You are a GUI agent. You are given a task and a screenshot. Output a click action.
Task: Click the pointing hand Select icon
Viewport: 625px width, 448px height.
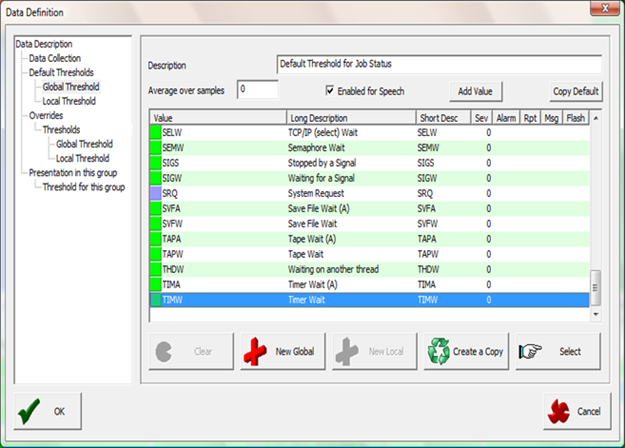[531, 352]
